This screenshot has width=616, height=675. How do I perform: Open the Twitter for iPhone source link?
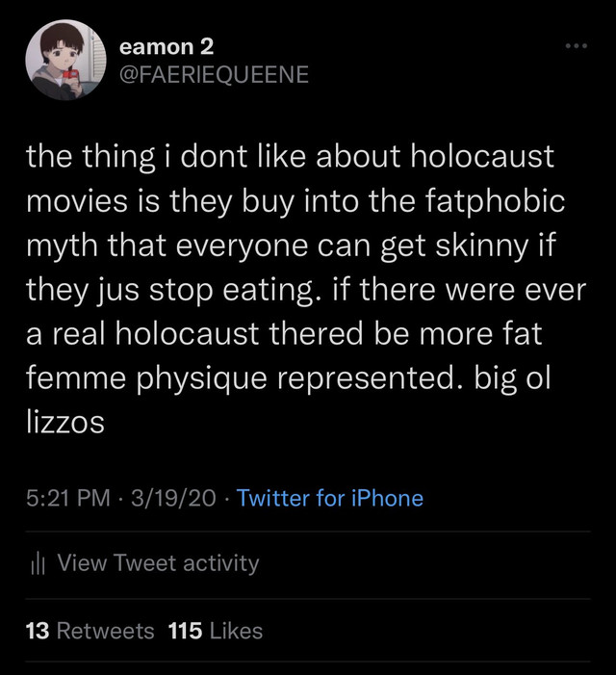coord(329,498)
